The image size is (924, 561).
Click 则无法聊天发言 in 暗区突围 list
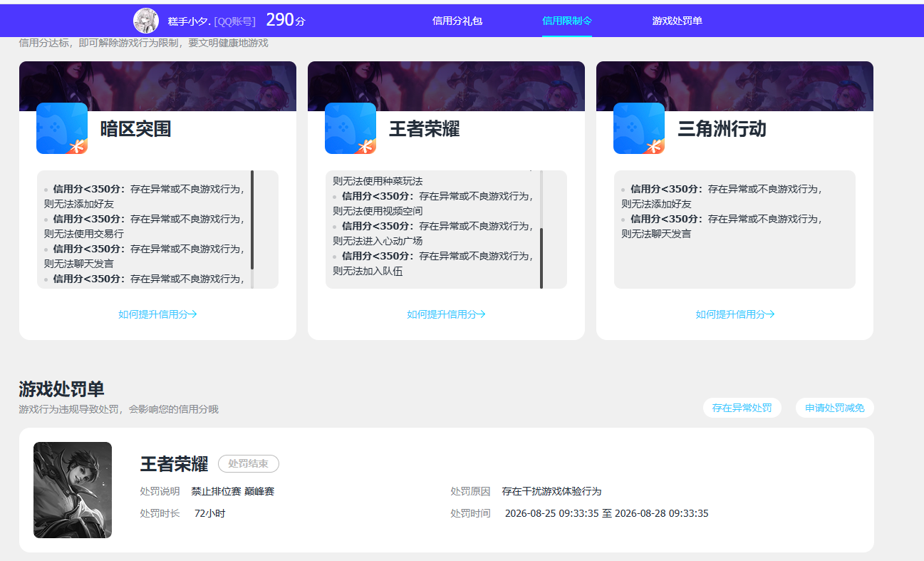[x=79, y=264]
